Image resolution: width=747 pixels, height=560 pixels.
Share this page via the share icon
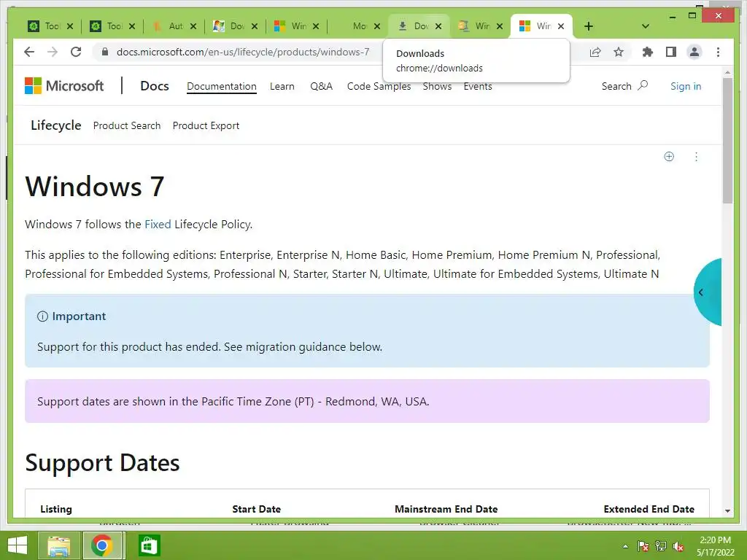click(x=595, y=52)
